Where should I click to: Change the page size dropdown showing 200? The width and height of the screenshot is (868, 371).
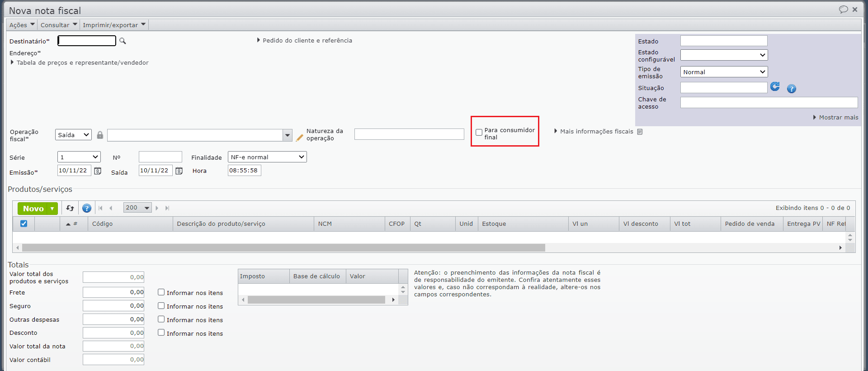tap(137, 208)
